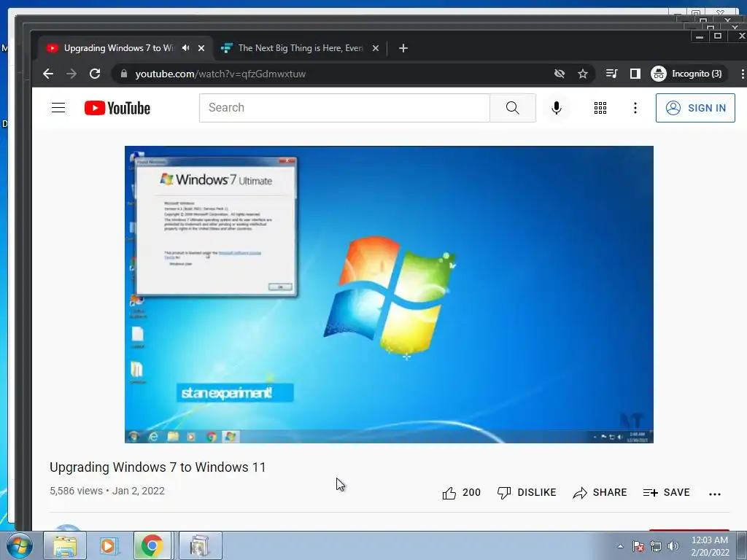This screenshot has width=747, height=560.
Task: Open the Chrome three-dot menu at the toolbar's right end
Action: pos(742,74)
